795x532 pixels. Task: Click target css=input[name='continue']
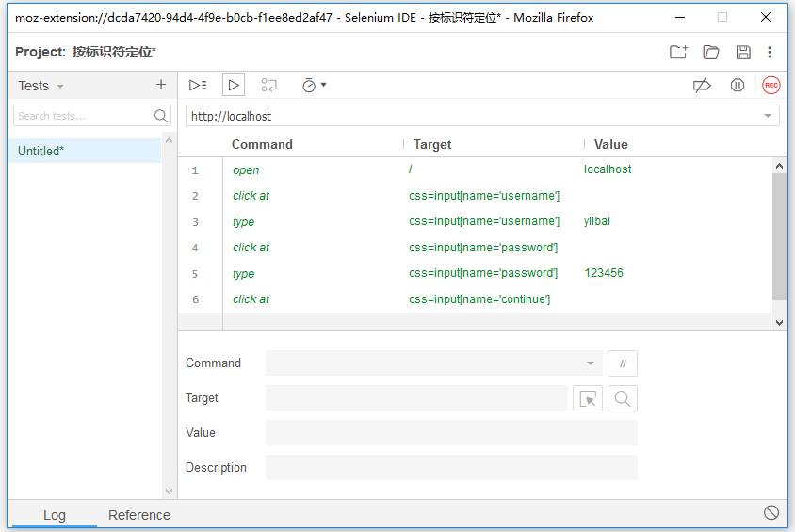(479, 299)
